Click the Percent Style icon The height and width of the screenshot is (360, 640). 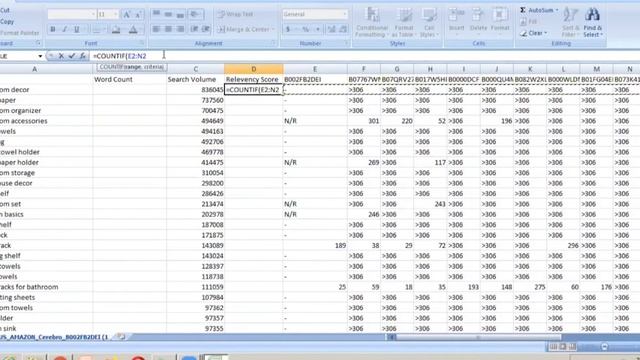(x=305, y=29)
